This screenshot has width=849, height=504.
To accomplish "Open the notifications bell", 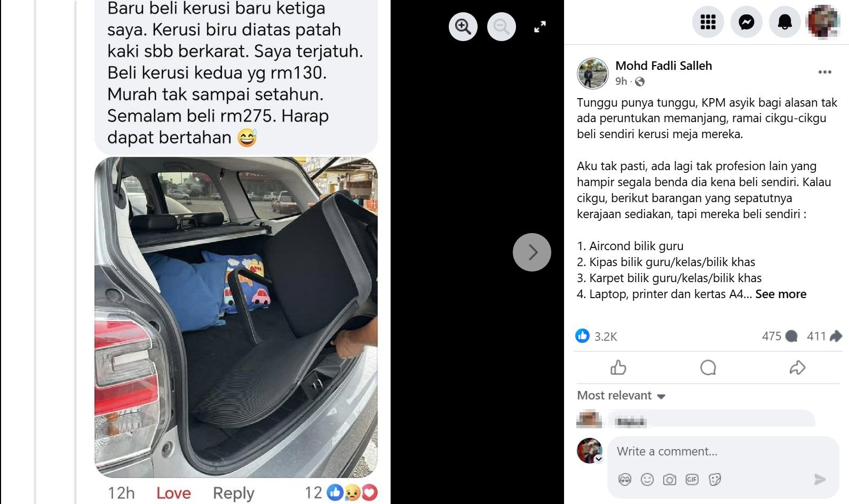I will [x=784, y=22].
